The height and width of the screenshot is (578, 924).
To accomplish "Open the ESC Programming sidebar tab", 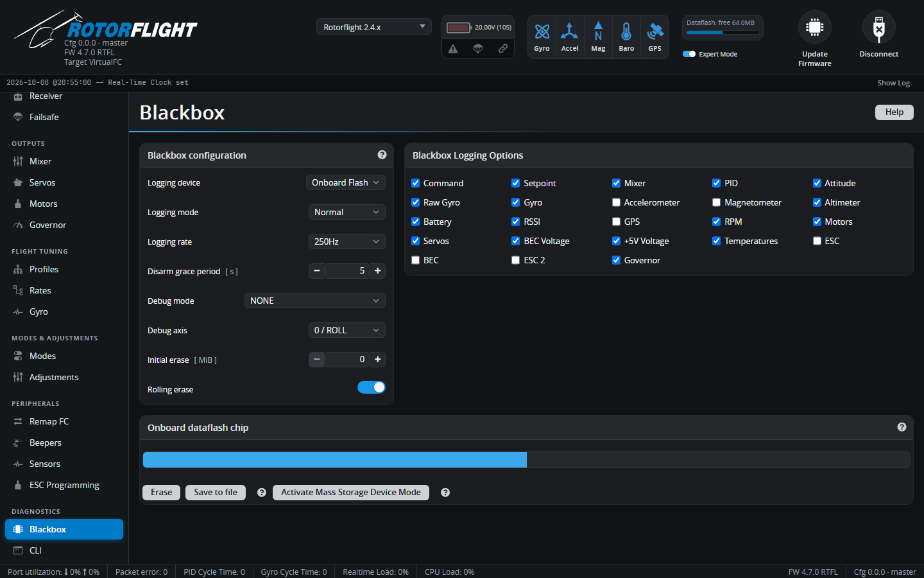I will pos(64,485).
